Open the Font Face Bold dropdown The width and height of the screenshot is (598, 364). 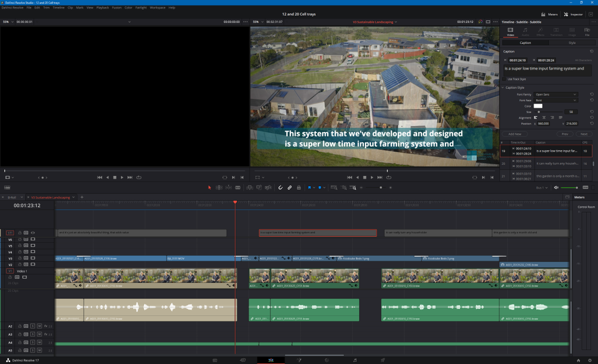[x=556, y=100]
